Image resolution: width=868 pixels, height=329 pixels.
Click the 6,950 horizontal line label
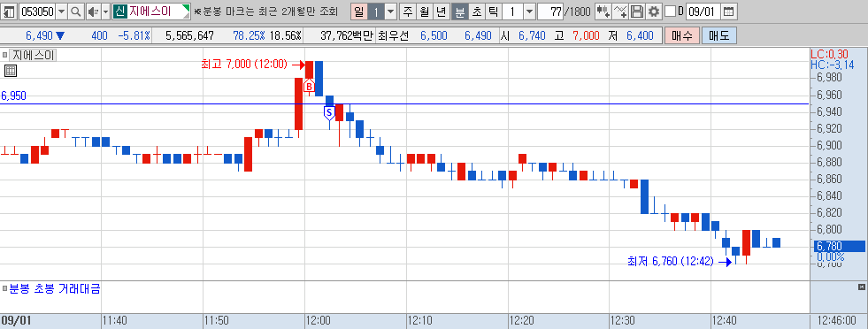pyautogui.click(x=13, y=96)
